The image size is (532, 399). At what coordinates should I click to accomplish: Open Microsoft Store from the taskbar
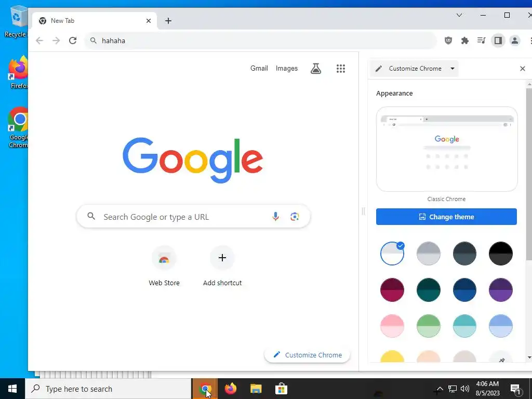281,389
